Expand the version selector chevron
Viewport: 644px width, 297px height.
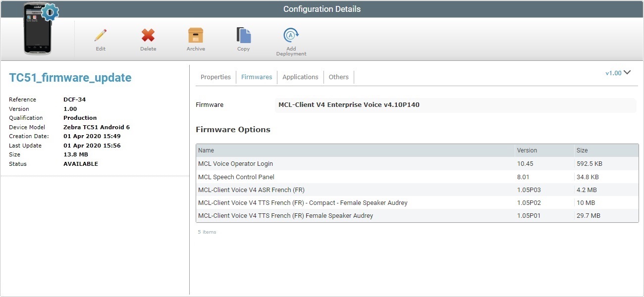627,72
